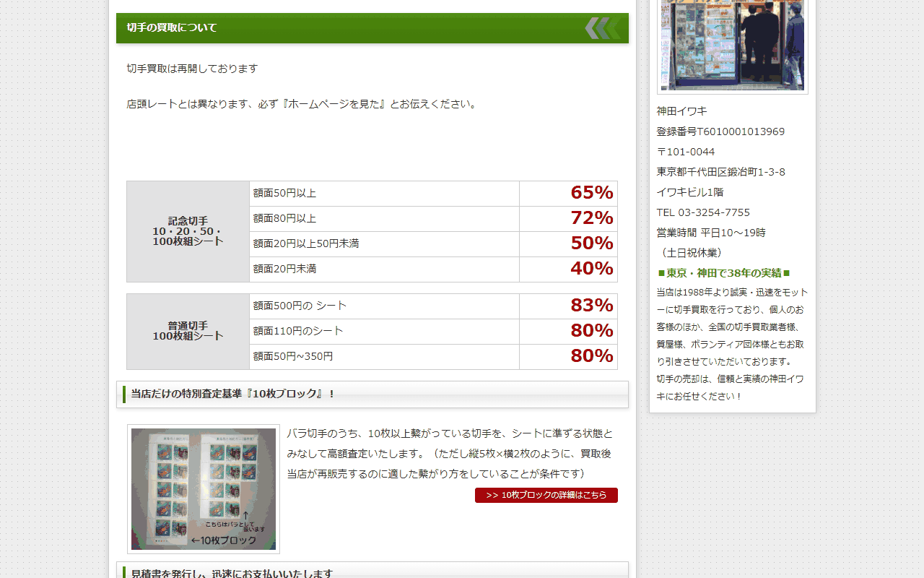Click the 額面110円のシート row label
The image size is (924, 578).
298,332
